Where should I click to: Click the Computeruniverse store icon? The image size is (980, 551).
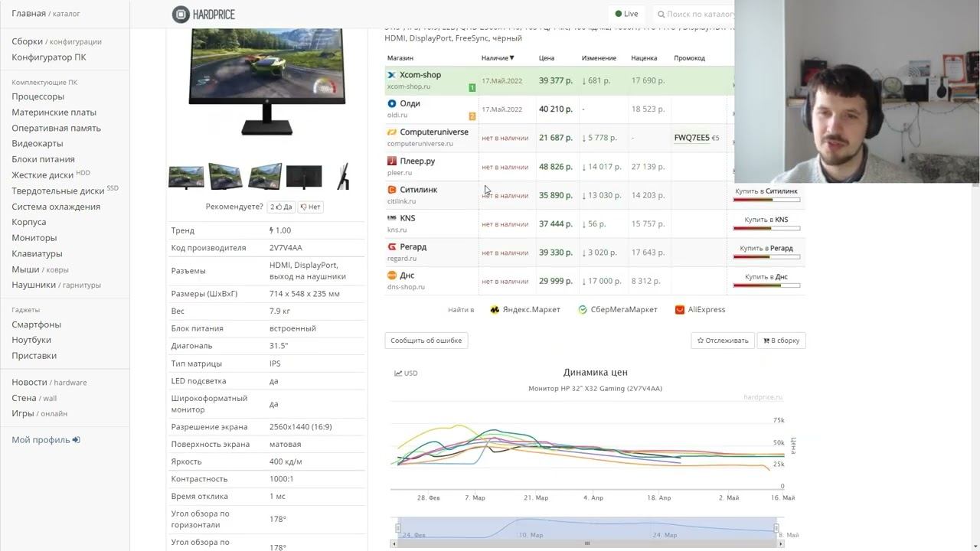[x=392, y=132]
